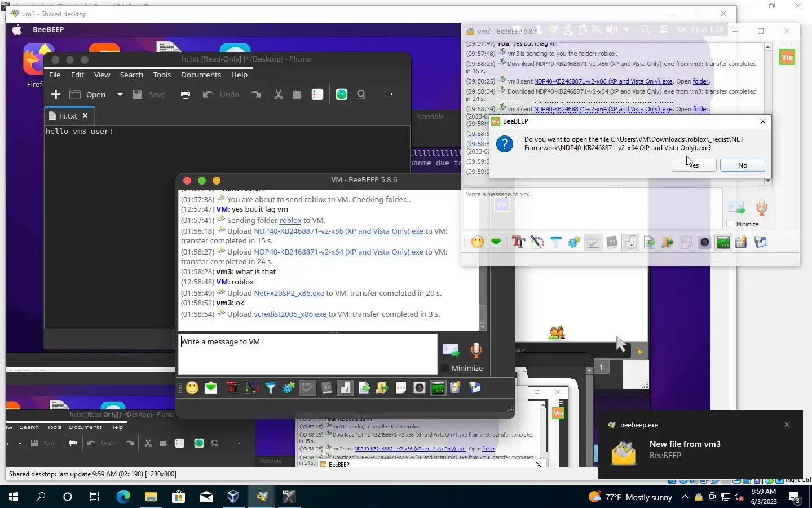The height and width of the screenshot is (508, 812).
Task: Open Microsoft Edge from taskbar
Action: point(123,497)
